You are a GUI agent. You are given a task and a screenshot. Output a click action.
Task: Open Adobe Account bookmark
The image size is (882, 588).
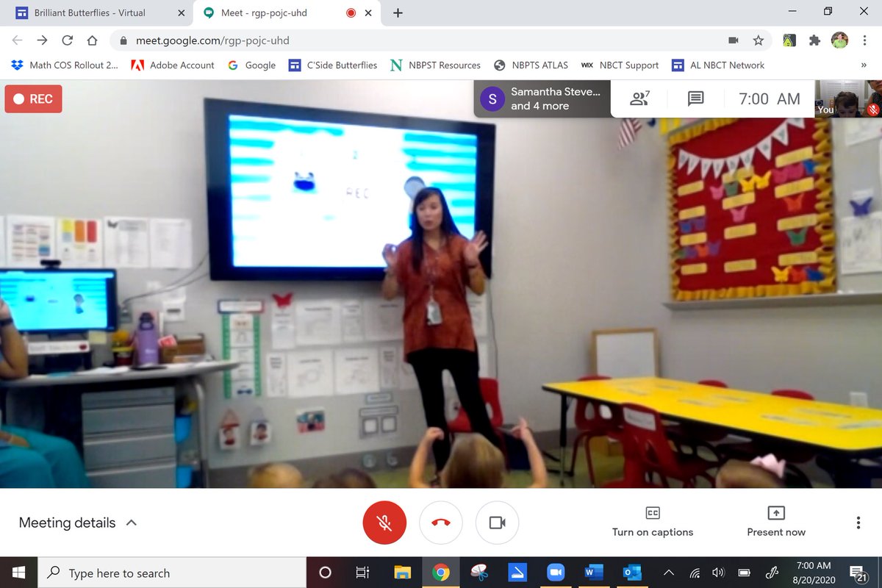click(172, 65)
